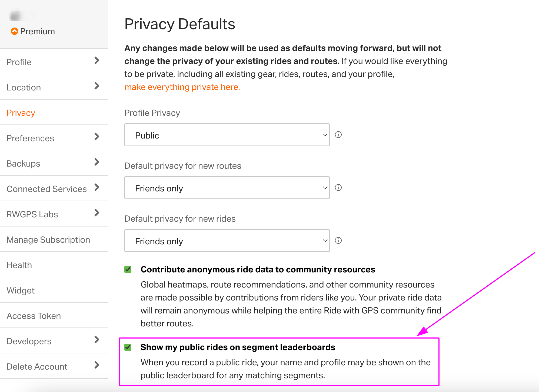Open Manage Subscription page
The height and width of the screenshot is (392, 539).
point(48,240)
